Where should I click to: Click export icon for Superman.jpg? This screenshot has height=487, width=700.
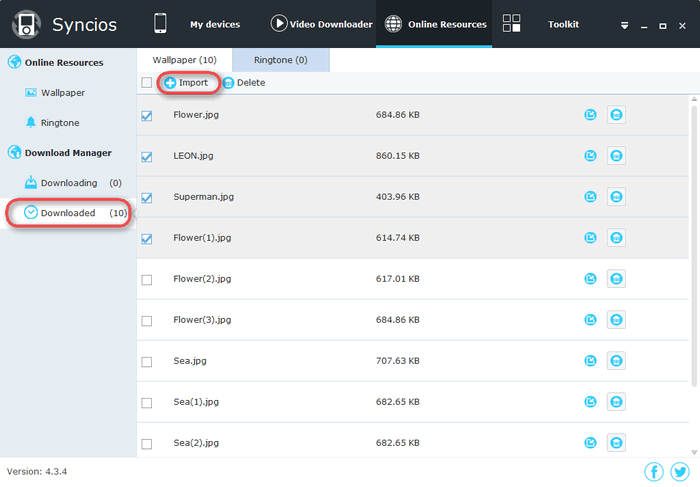pos(590,197)
